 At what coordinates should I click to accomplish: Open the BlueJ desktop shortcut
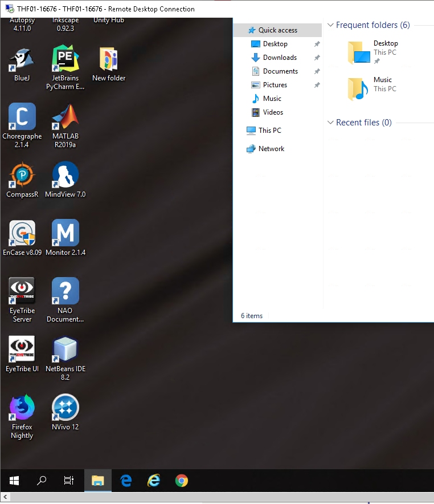[x=22, y=64]
